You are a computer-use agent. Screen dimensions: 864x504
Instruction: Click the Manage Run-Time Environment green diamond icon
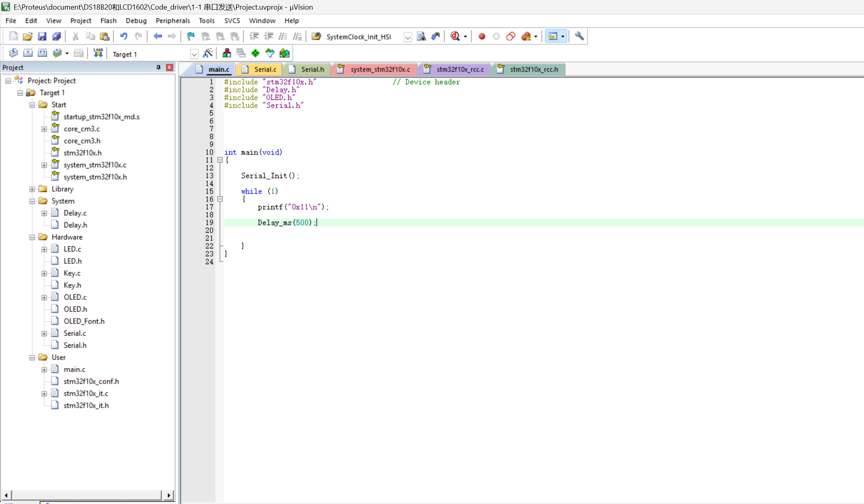[x=256, y=53]
